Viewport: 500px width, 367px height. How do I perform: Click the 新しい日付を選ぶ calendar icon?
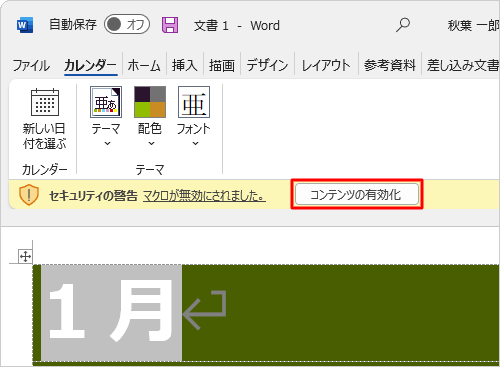pyautogui.click(x=45, y=102)
